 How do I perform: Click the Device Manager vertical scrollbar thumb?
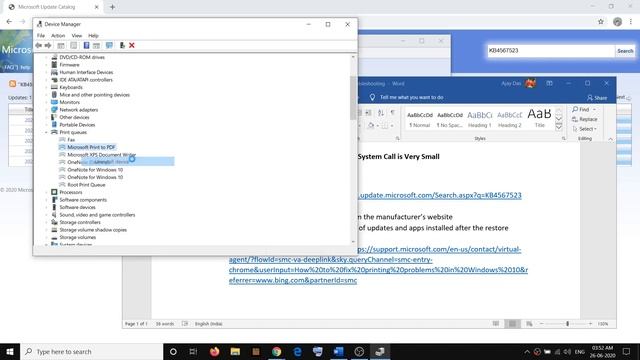[x=353, y=98]
